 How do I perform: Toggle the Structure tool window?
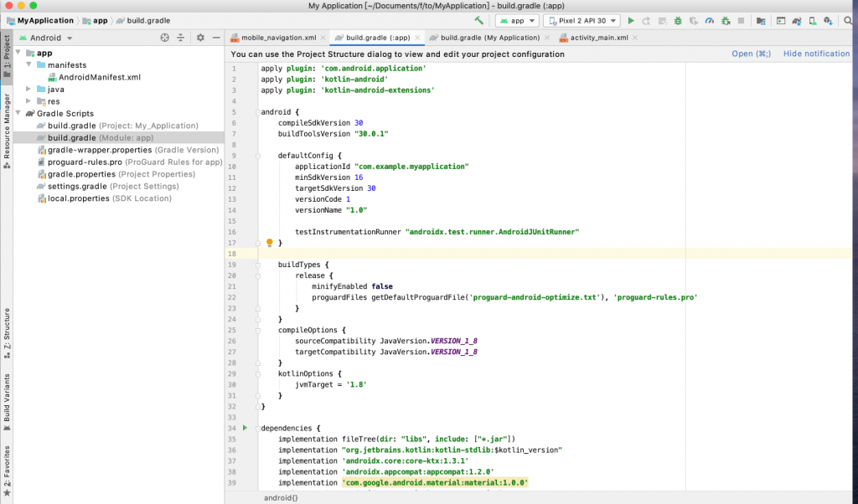click(x=7, y=328)
